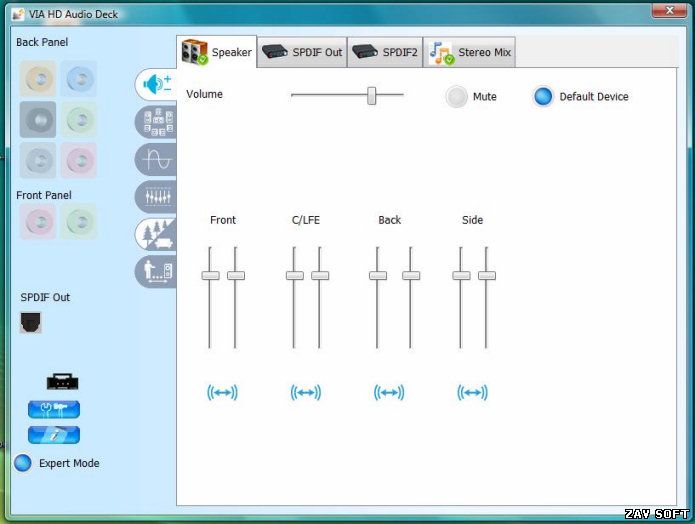This screenshot has width=695, height=524.
Task: Click the Side right slider handle
Action: (x=487, y=275)
